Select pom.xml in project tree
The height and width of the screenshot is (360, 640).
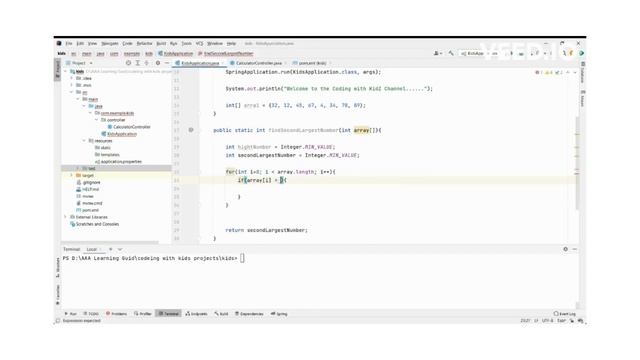pyautogui.click(x=87, y=210)
